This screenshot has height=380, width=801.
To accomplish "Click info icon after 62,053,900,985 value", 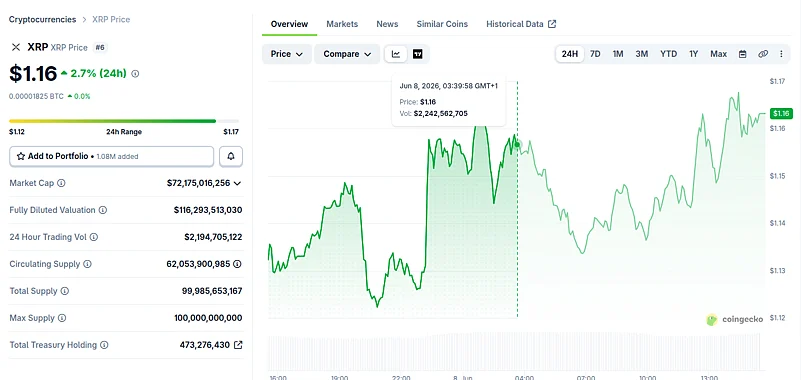I will click(x=238, y=264).
